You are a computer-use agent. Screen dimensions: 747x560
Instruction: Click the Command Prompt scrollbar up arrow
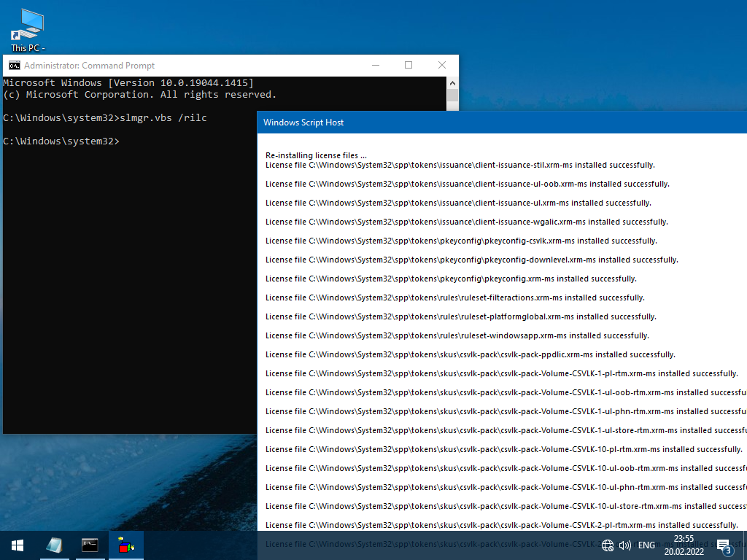click(452, 82)
